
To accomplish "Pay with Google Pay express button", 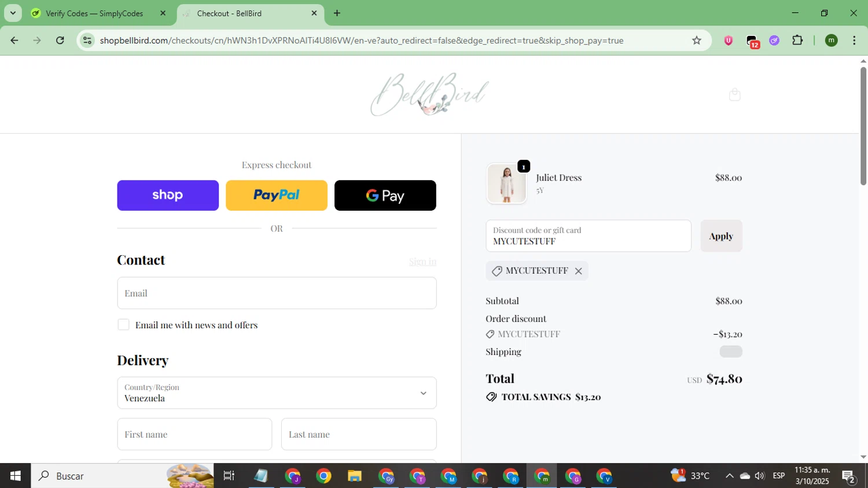I will coord(385,195).
